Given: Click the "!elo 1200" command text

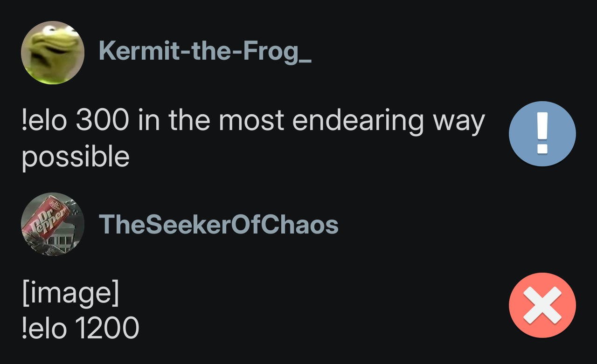Looking at the screenshot, I should [x=80, y=328].
